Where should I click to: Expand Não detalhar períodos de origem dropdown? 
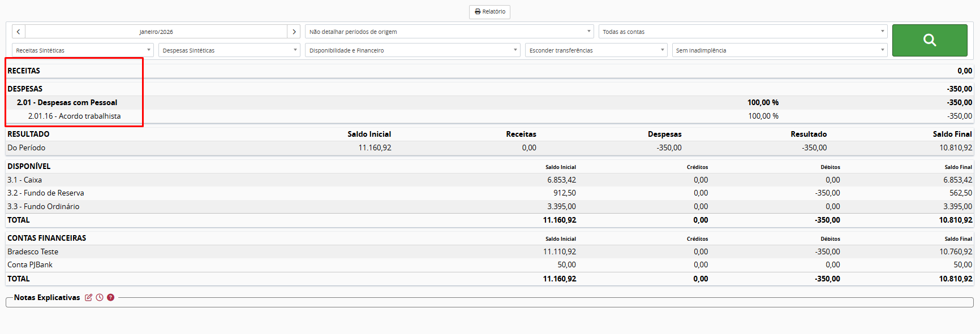(449, 32)
